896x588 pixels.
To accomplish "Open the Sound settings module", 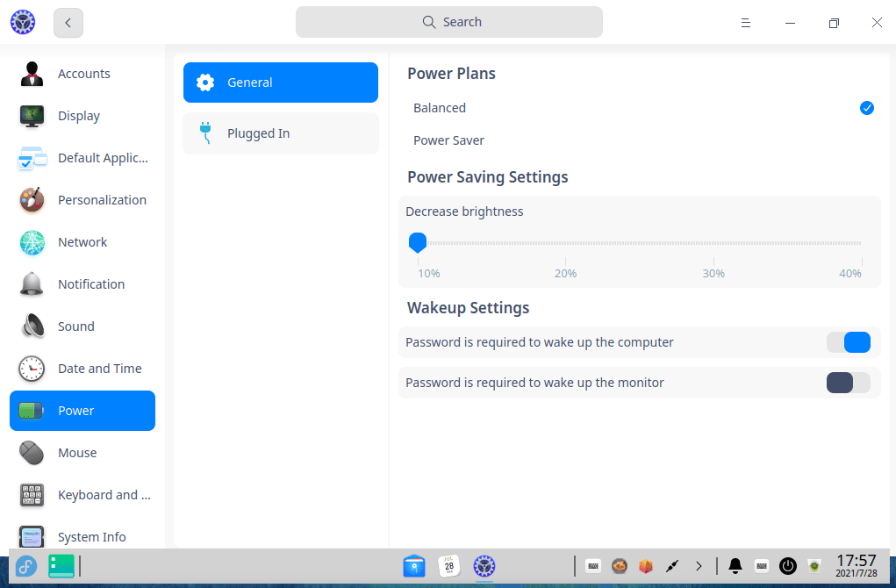I will pos(82,326).
